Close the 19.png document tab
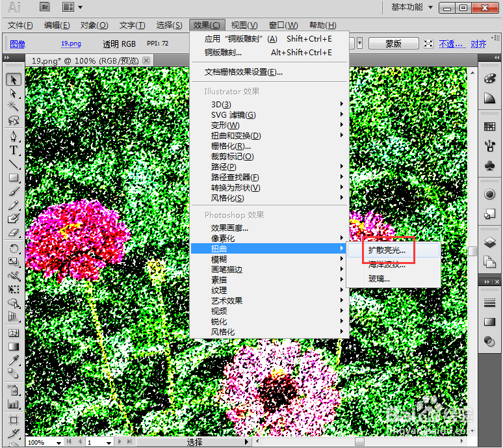Image resolution: width=503 pixels, height=448 pixels. pos(146,60)
